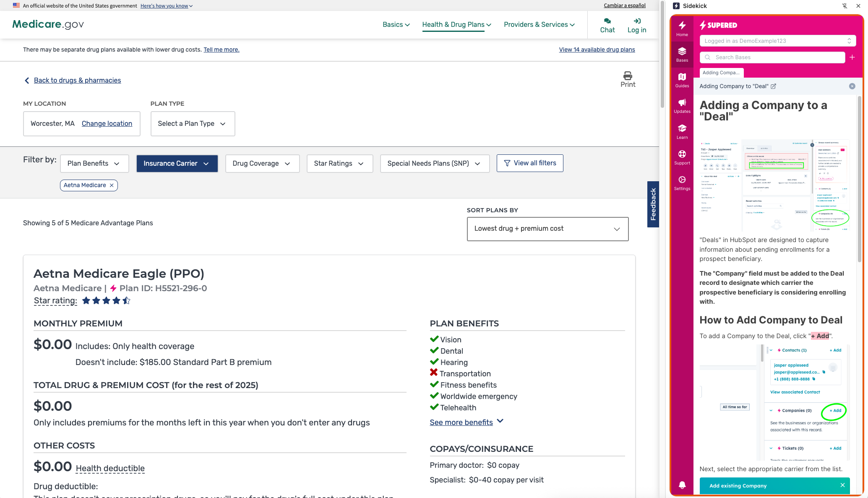Click the Change location link
This screenshot has height=498, width=868.
coord(107,123)
